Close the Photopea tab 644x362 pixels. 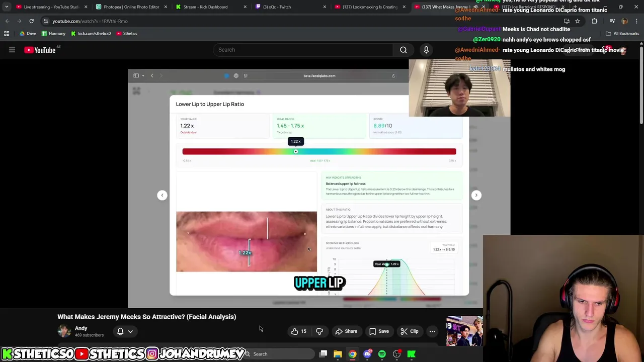(166, 7)
